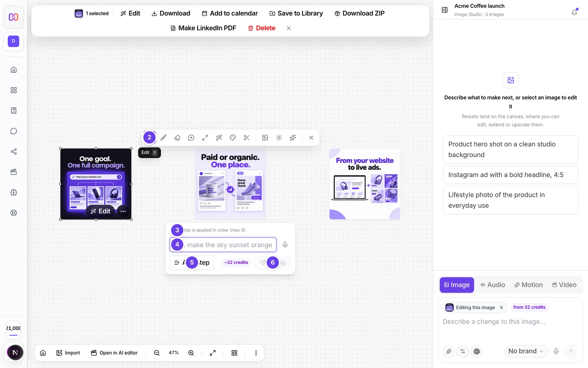Image resolution: width=588 pixels, height=368 pixels.
Task: Click the Instagram ad with a bold headline suggestion
Action: [510, 175]
